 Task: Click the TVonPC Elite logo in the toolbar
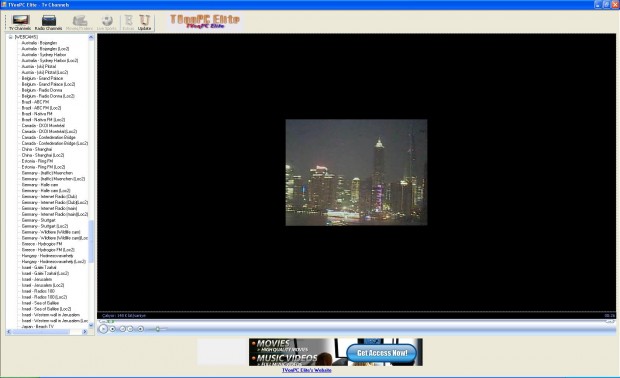tap(205, 21)
